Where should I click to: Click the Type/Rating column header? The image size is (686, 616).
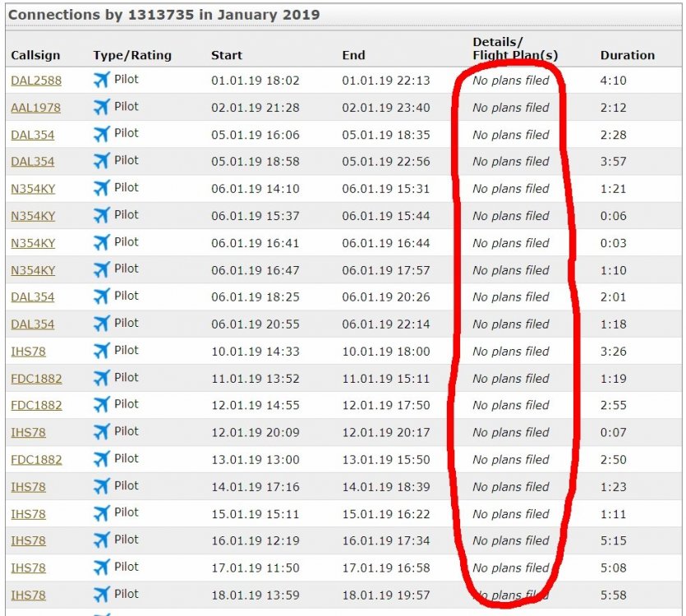pos(132,56)
